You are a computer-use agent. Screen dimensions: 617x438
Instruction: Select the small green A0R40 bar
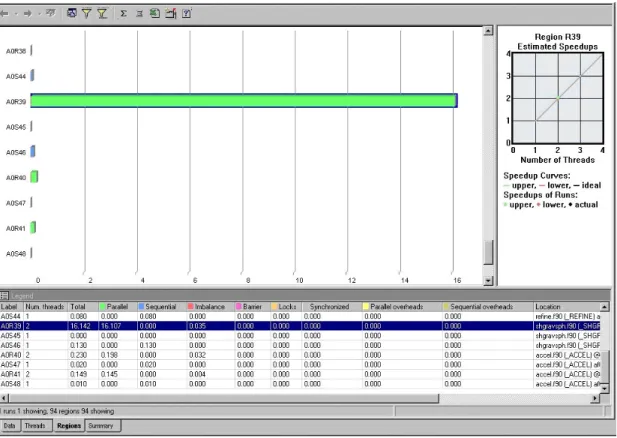click(34, 177)
